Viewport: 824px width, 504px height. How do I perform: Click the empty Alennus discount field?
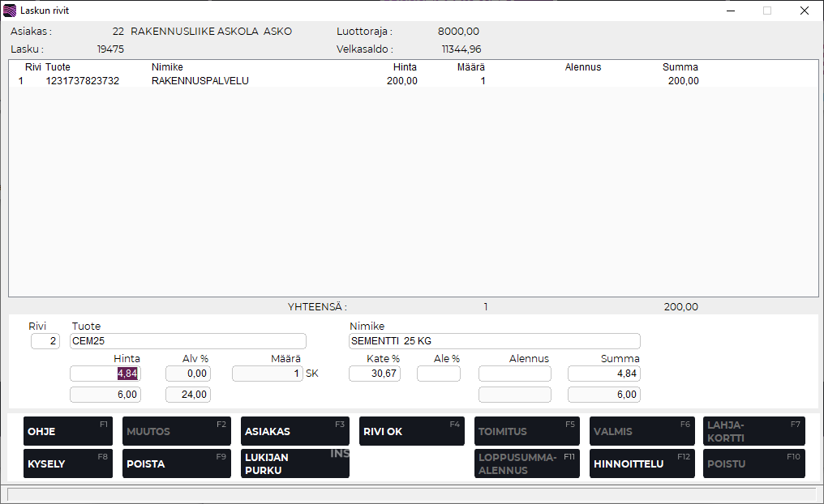tap(514, 374)
